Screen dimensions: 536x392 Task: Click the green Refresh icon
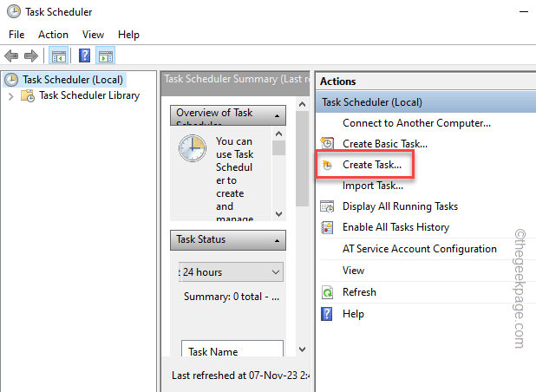[327, 292]
